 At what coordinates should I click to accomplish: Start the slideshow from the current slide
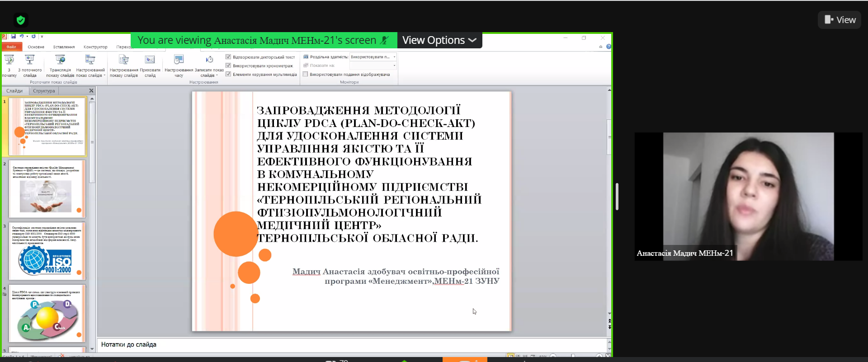pyautogui.click(x=30, y=66)
